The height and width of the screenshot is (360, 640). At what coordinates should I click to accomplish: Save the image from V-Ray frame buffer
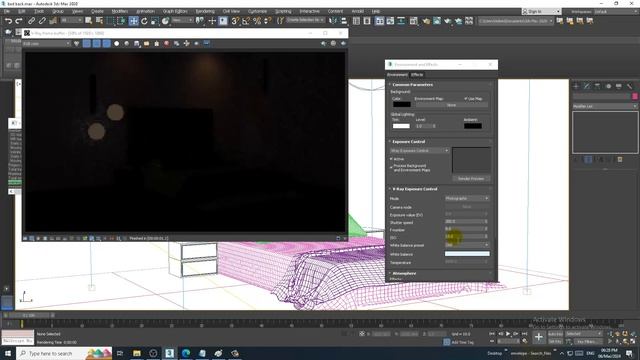(x=136, y=43)
